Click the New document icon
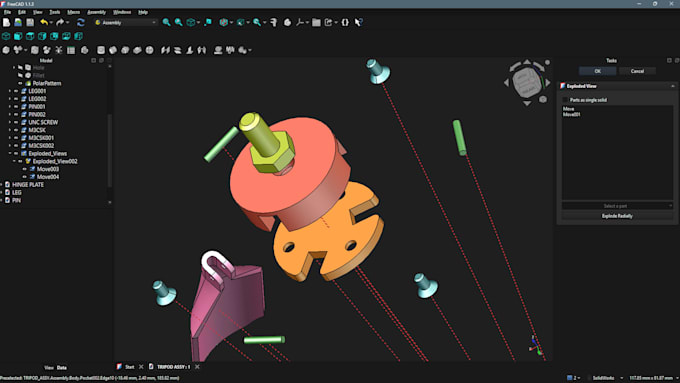Image resolution: width=680 pixels, height=383 pixels. coord(7,22)
